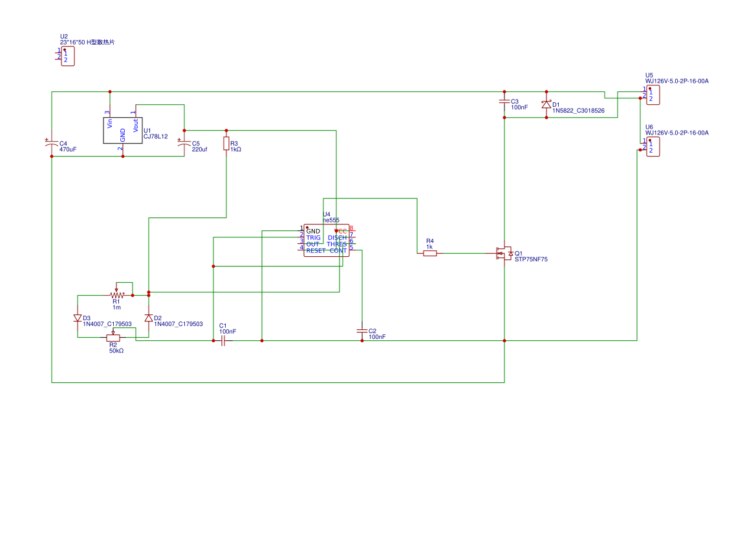The height and width of the screenshot is (535, 756).
Task: Click the CJ78L12 part label text
Action: pyautogui.click(x=156, y=136)
